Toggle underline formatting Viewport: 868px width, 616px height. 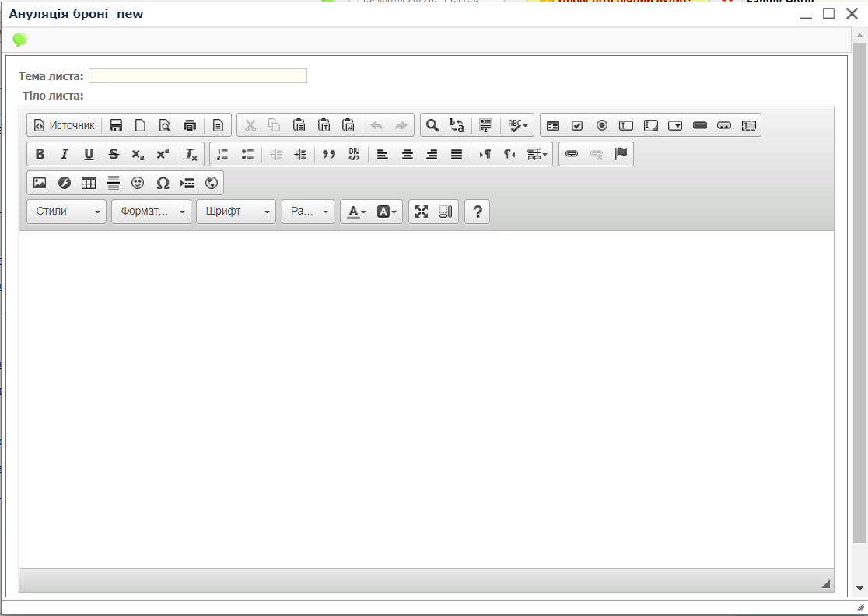[x=89, y=154]
